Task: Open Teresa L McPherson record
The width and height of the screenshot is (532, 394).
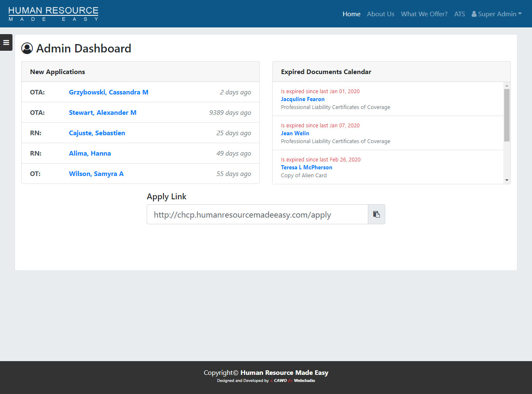Action: (306, 168)
